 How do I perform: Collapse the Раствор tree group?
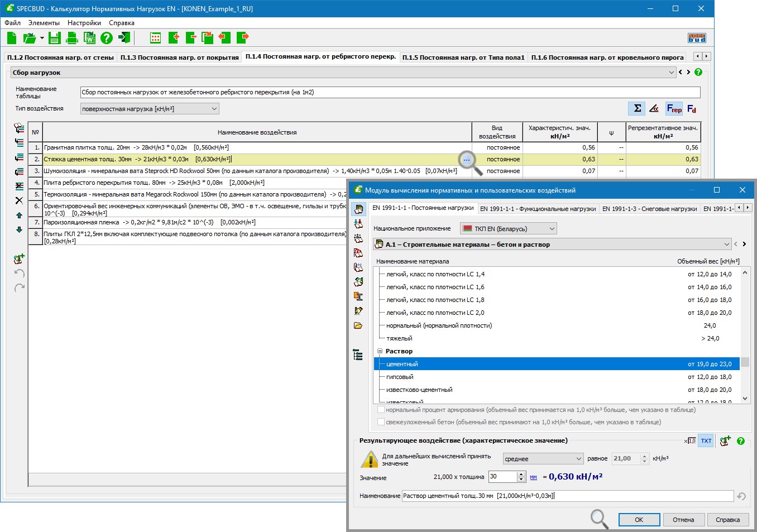click(380, 352)
